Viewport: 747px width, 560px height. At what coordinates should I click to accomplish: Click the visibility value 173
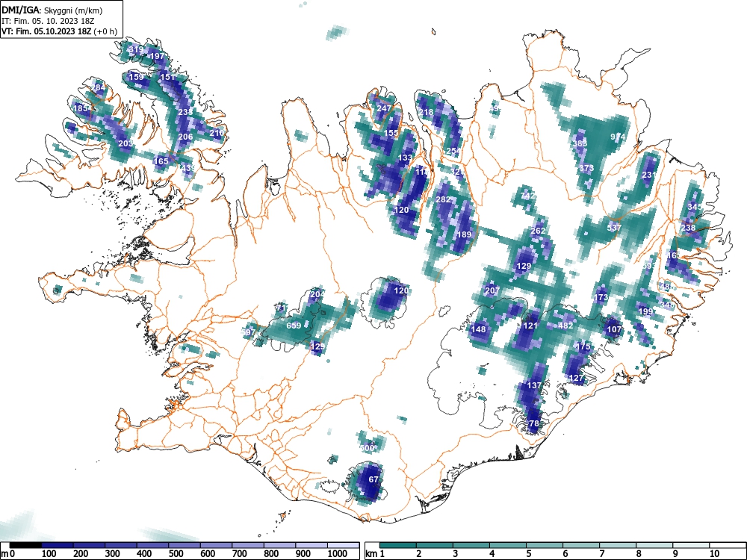point(601,298)
